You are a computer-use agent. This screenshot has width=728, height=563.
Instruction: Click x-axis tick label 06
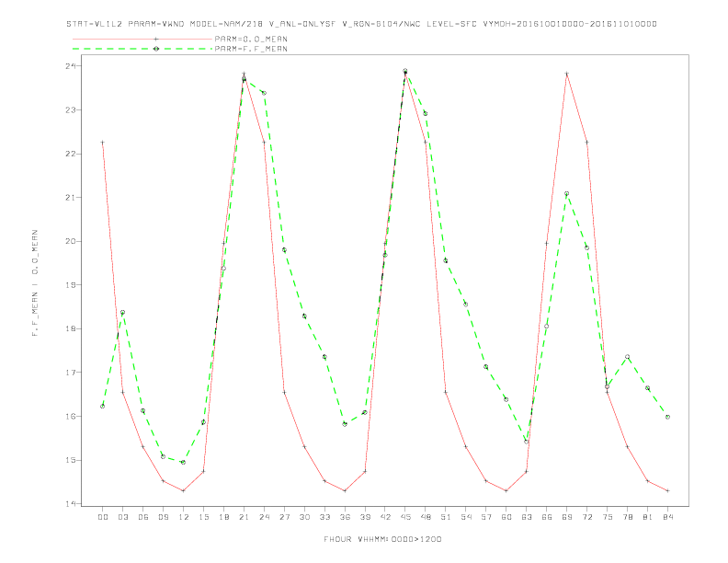pos(143,517)
